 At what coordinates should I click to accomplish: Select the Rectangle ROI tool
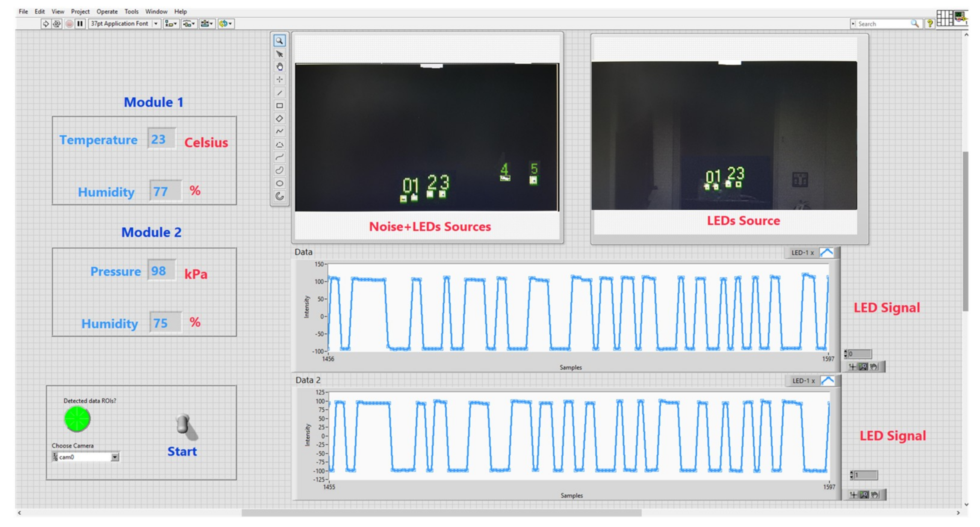pyautogui.click(x=279, y=105)
